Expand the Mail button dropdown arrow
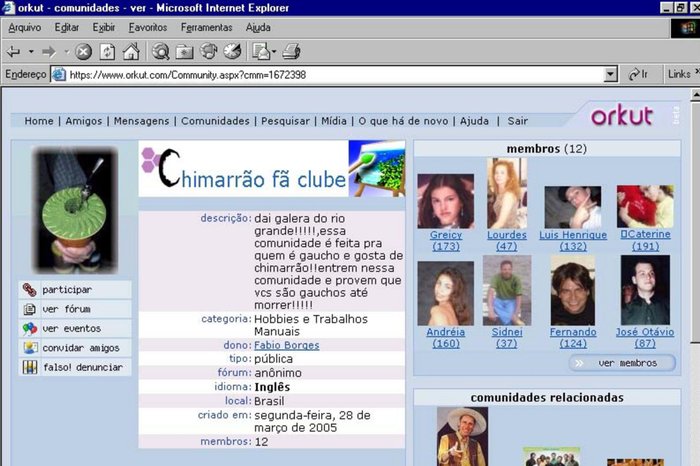The height and width of the screenshot is (466, 700). [274, 51]
